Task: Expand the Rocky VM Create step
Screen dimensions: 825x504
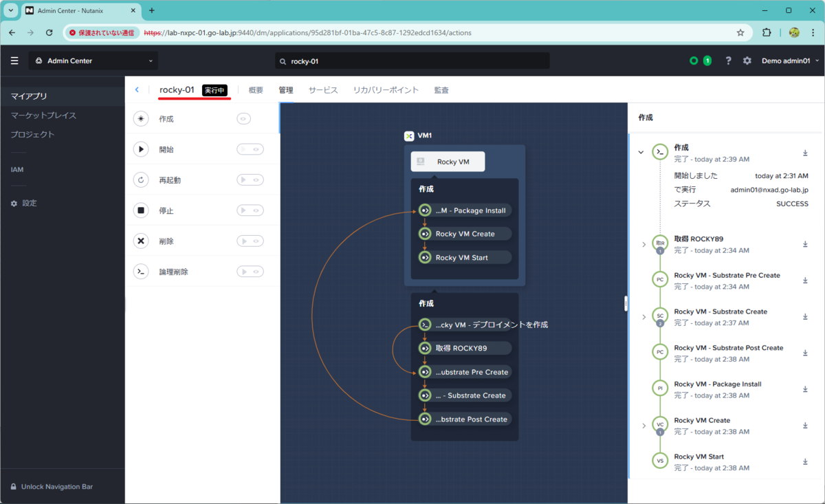Action: pyautogui.click(x=644, y=426)
